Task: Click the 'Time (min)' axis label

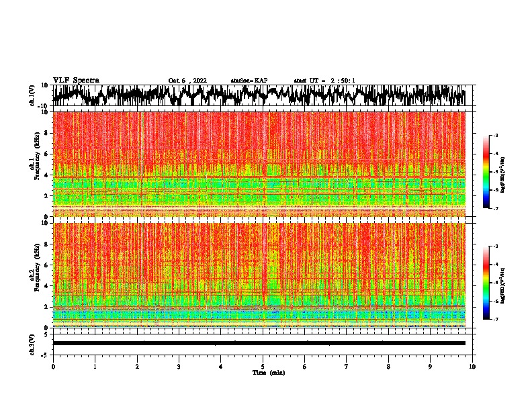Action: [269, 373]
